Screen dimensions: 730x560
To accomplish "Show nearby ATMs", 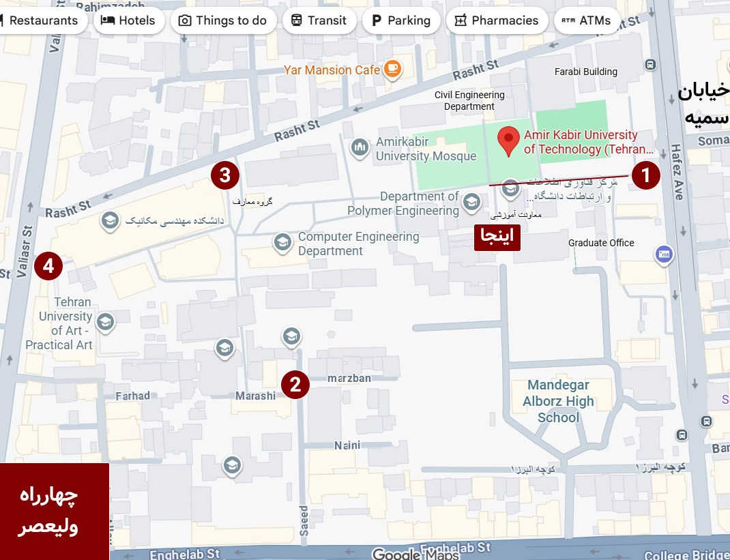I will coord(587,20).
